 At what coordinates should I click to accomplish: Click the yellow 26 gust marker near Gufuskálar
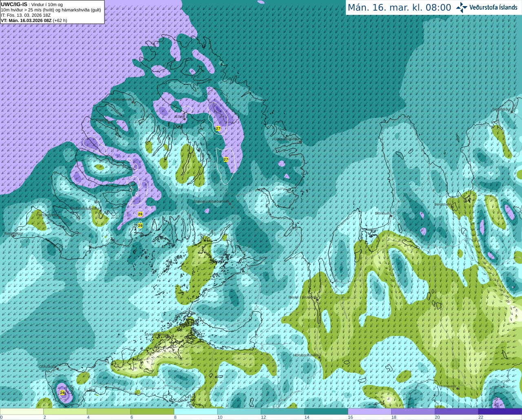pos(62,393)
